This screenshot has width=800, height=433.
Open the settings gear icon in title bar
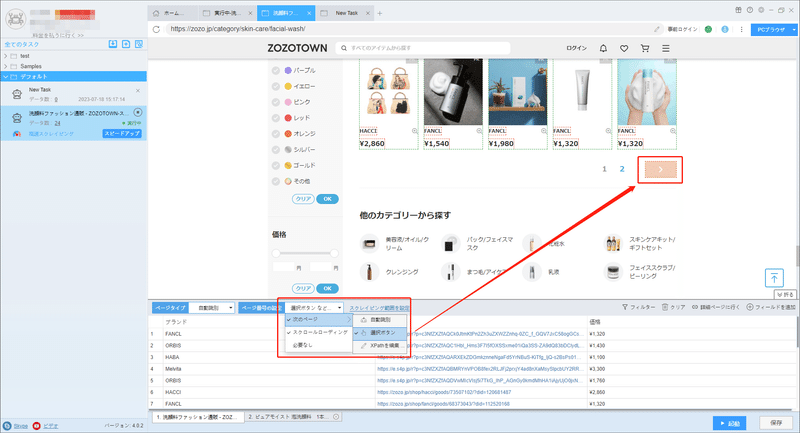click(x=761, y=10)
